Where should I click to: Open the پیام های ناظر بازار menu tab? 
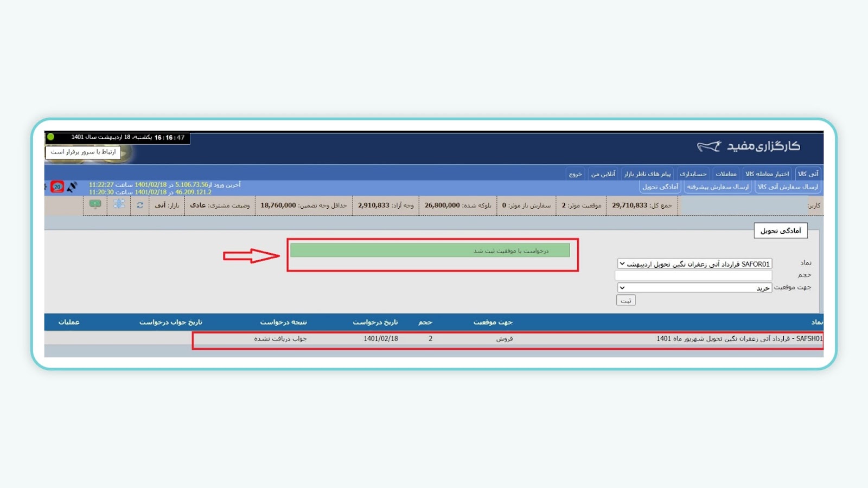(x=647, y=174)
